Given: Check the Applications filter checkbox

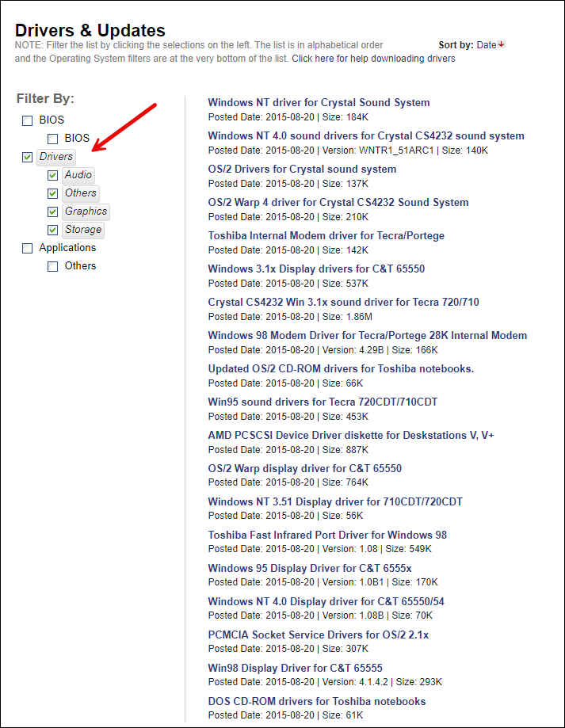Looking at the screenshot, I should 28,248.
